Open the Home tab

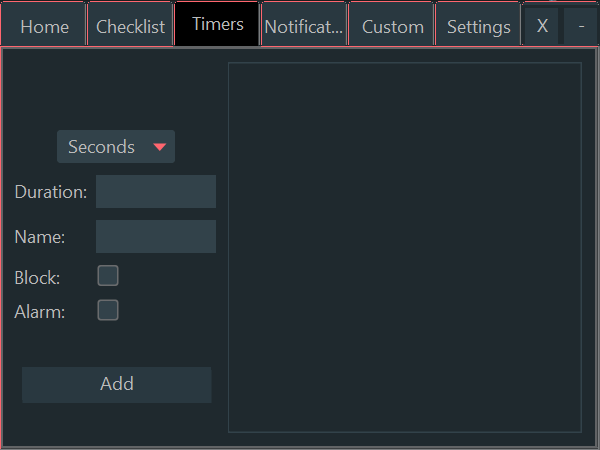44,27
